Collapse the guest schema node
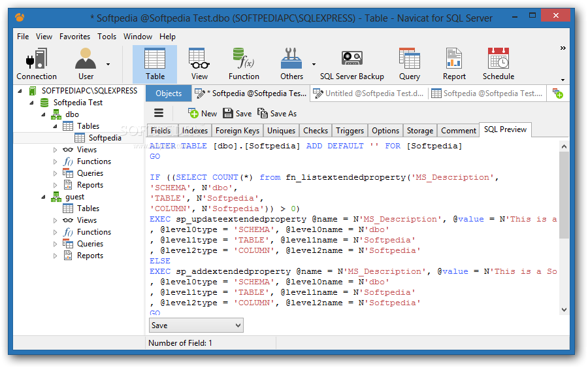The image size is (588, 368). pos(43,197)
